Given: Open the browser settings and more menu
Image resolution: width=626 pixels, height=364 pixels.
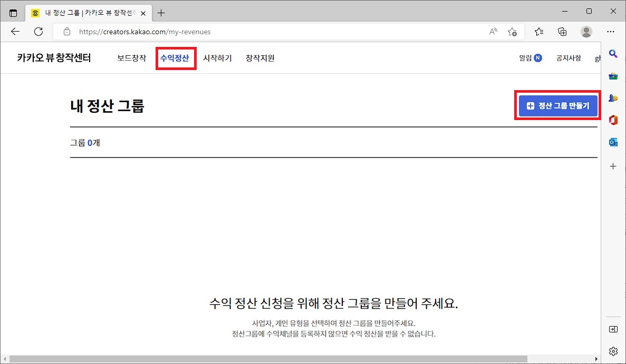Looking at the screenshot, I should [x=610, y=32].
